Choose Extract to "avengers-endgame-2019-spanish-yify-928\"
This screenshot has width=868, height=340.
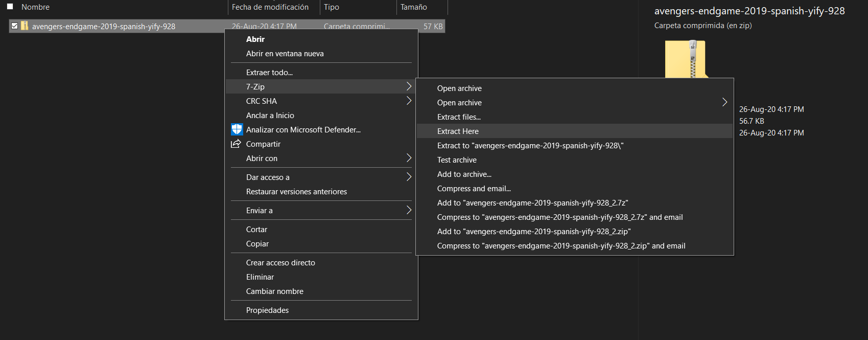pos(575,145)
